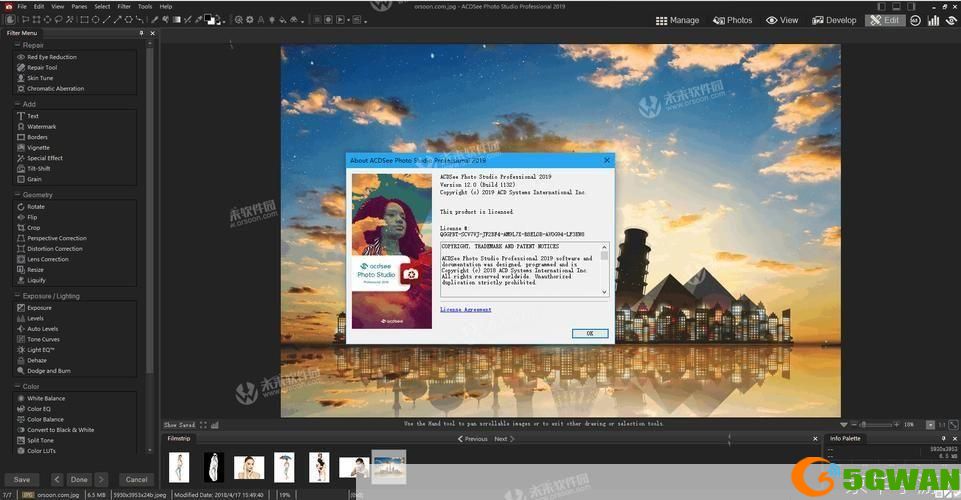Go to Previous image in Filmstrip
This screenshot has width=961, height=500.
(473, 439)
